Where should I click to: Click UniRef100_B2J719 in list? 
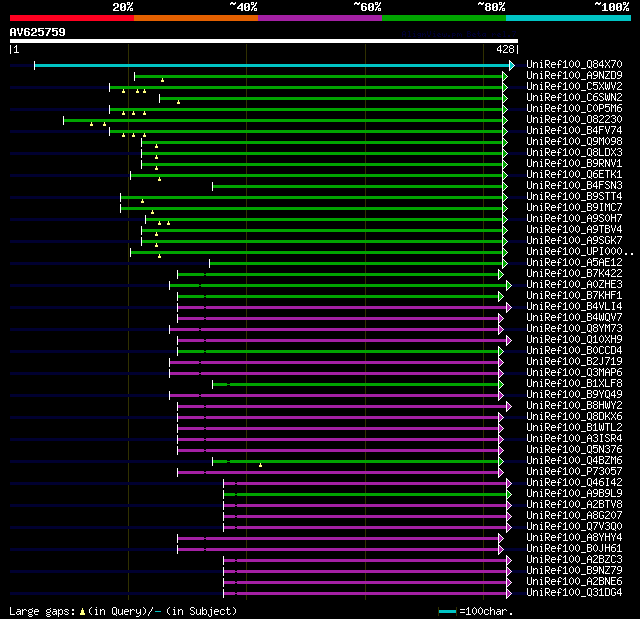pyautogui.click(x=574, y=362)
